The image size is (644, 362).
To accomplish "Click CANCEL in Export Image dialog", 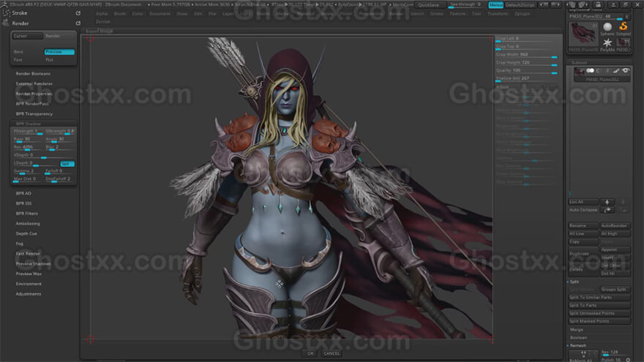I will tap(331, 353).
